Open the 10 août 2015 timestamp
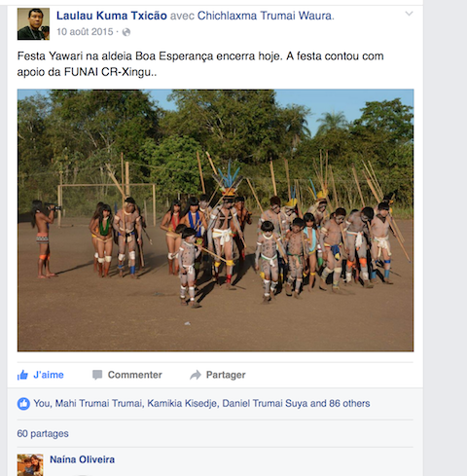Viewport: 467px width, 476px height. click(x=85, y=32)
